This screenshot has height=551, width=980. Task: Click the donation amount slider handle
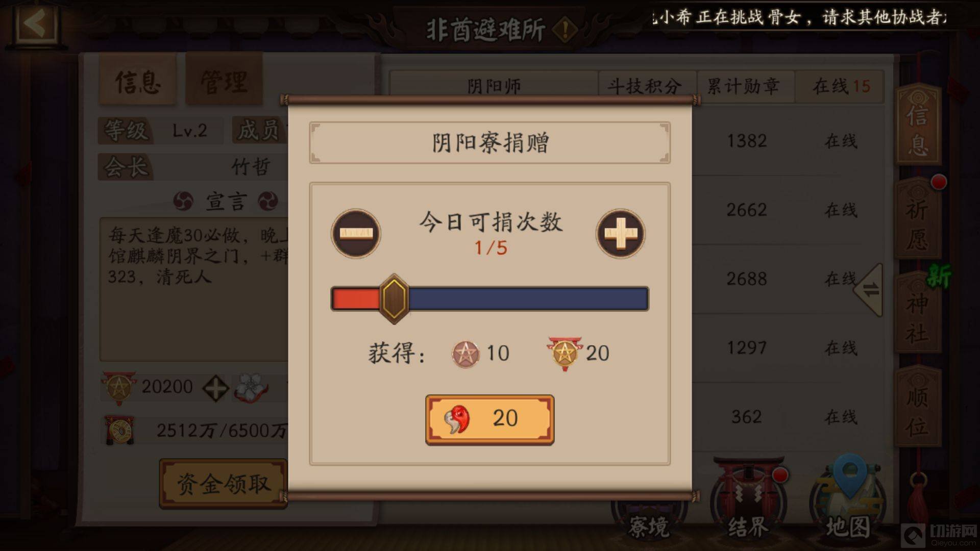(394, 299)
